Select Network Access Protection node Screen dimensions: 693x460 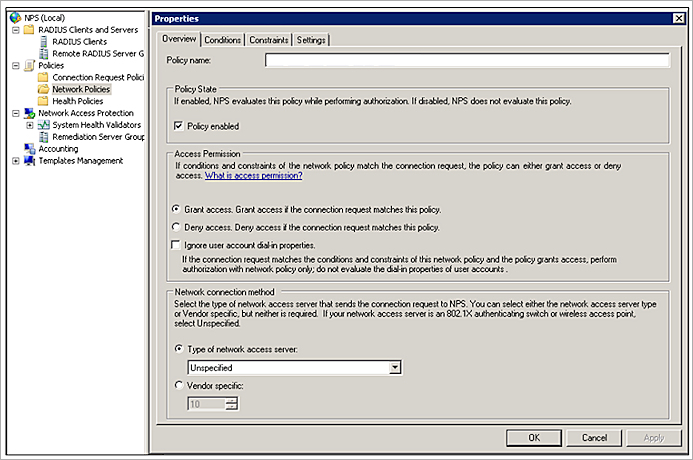(86, 113)
